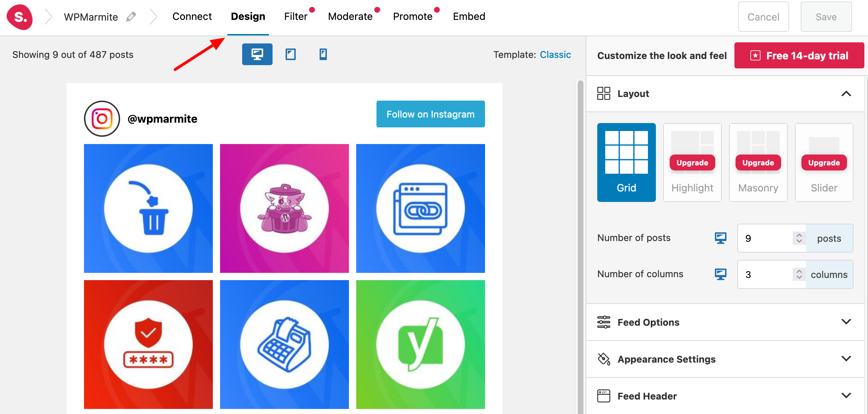This screenshot has height=414, width=868.
Task: Click the Save button
Action: tap(826, 17)
